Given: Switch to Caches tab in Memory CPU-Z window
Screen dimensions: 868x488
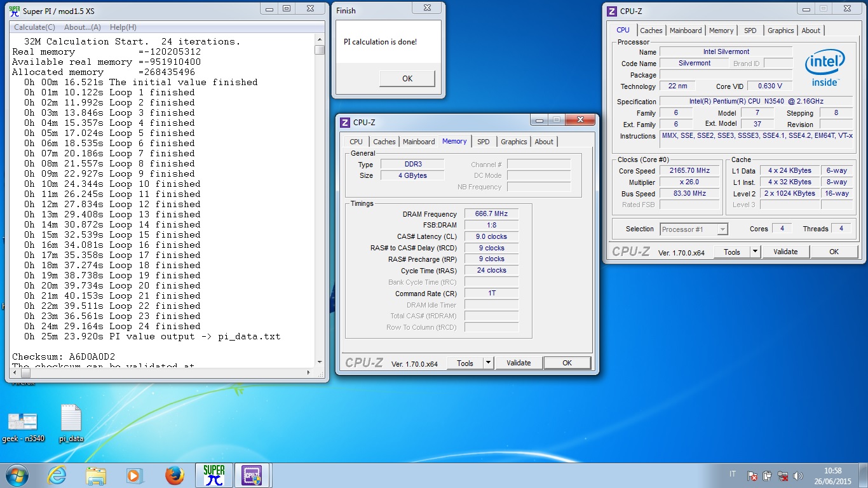Looking at the screenshot, I should pos(384,142).
